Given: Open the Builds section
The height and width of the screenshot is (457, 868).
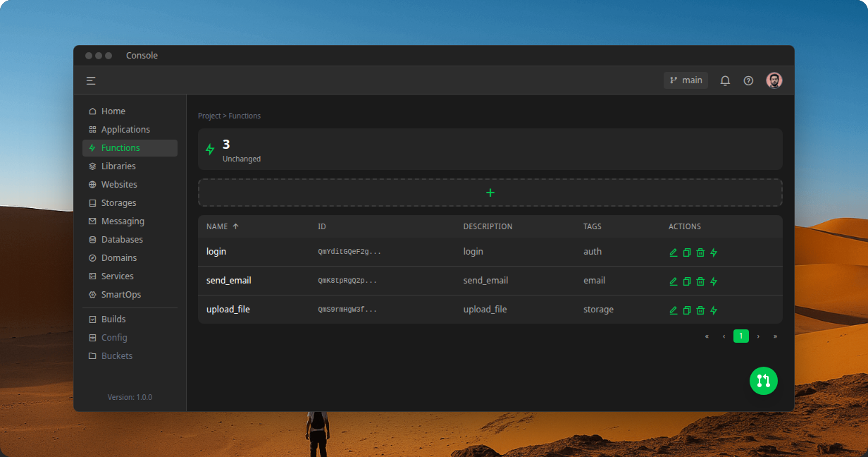Looking at the screenshot, I should [x=113, y=319].
